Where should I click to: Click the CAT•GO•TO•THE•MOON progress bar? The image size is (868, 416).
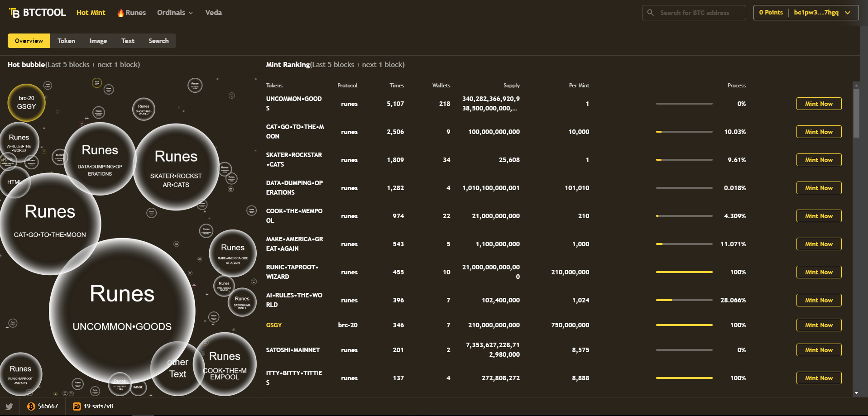pos(684,132)
